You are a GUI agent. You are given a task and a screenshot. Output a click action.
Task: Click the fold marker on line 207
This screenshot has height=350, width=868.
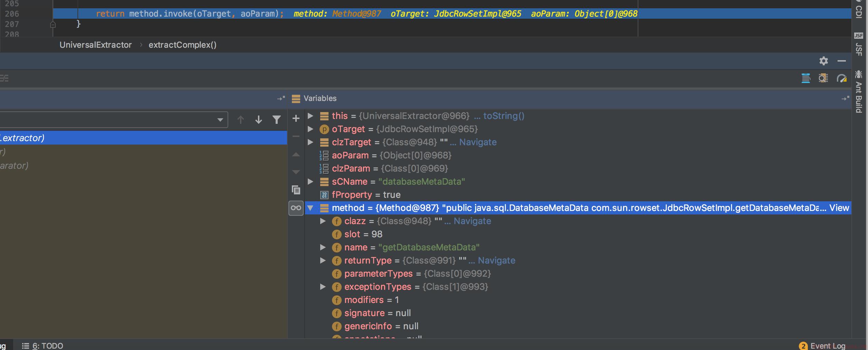[53, 24]
